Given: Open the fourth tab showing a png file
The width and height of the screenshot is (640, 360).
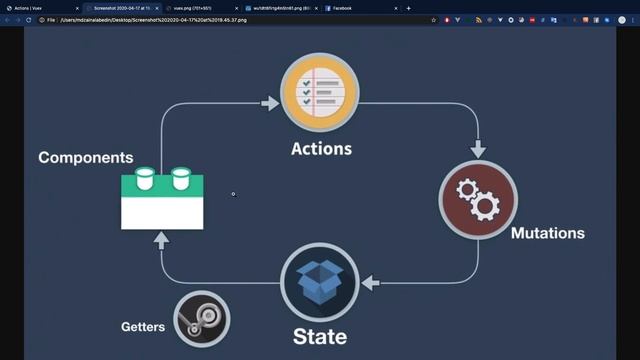Looking at the screenshot, I should [282, 8].
